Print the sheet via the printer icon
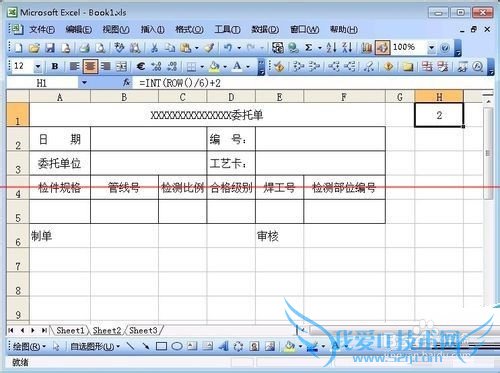 click(x=84, y=48)
